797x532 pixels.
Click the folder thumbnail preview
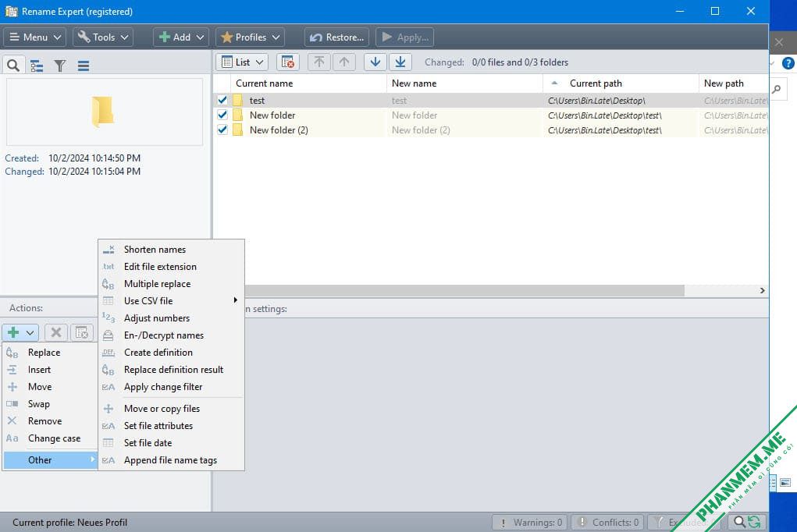coord(104,112)
